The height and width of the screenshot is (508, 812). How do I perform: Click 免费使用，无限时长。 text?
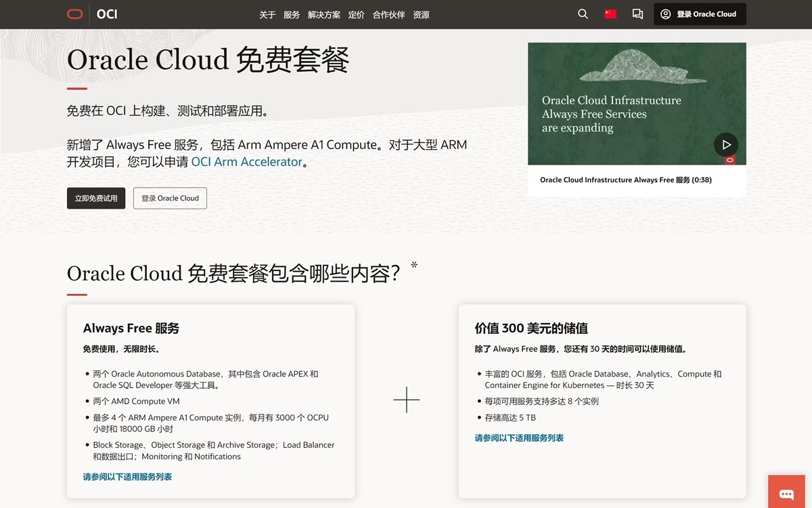122,350
